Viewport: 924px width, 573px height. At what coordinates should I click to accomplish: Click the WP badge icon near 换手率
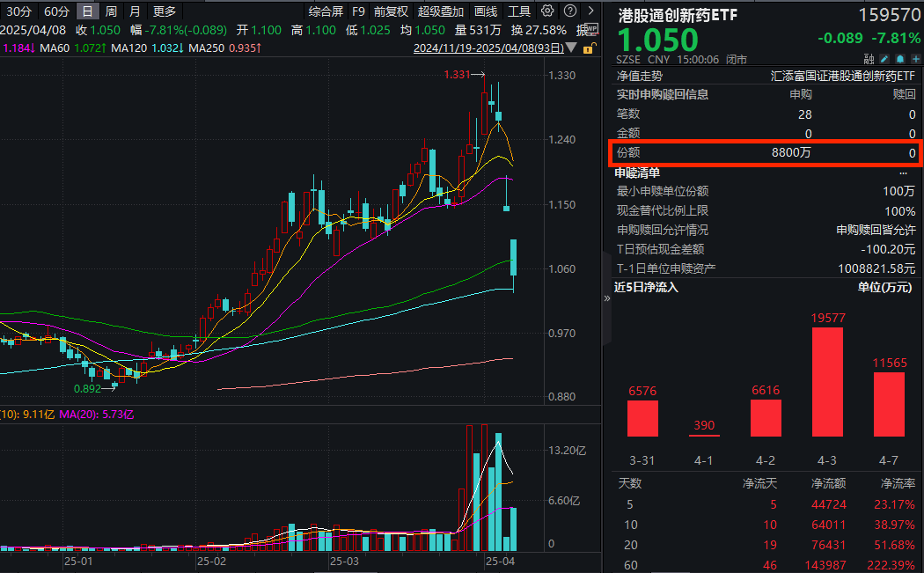(591, 28)
